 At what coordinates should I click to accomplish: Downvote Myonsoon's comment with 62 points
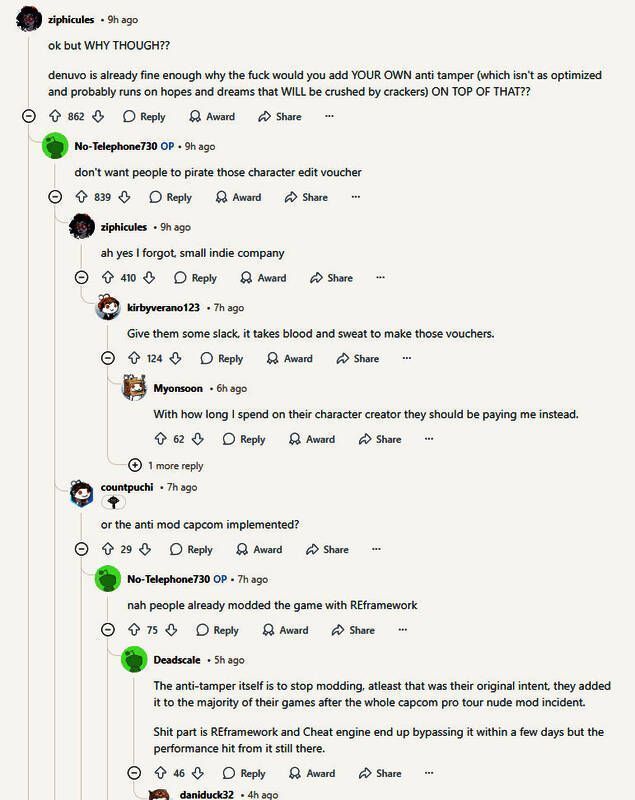tap(198, 439)
